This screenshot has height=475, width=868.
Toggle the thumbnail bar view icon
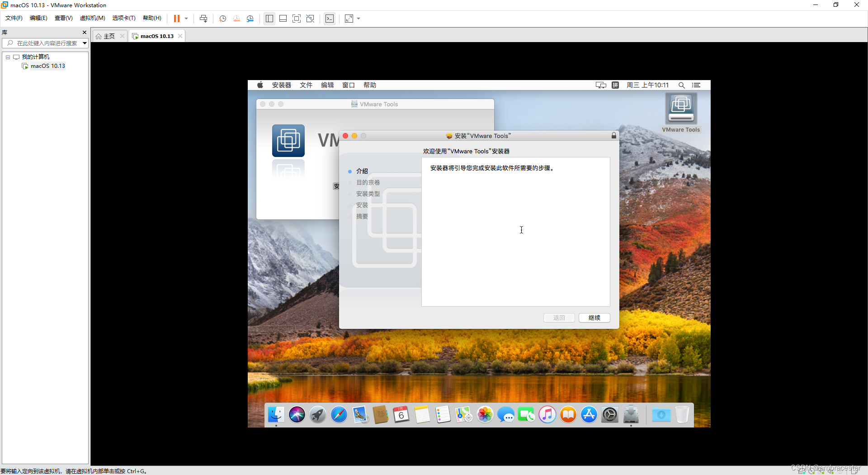(x=283, y=19)
